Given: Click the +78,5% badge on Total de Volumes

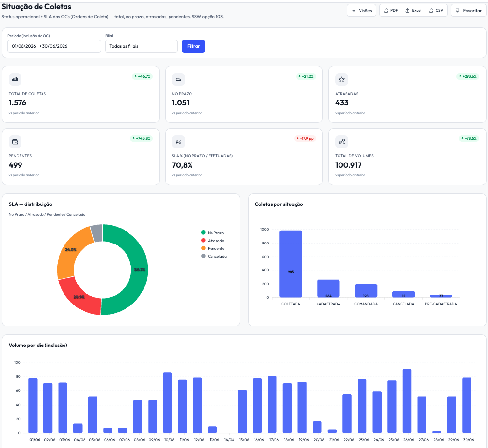Looking at the screenshot, I should pos(468,138).
